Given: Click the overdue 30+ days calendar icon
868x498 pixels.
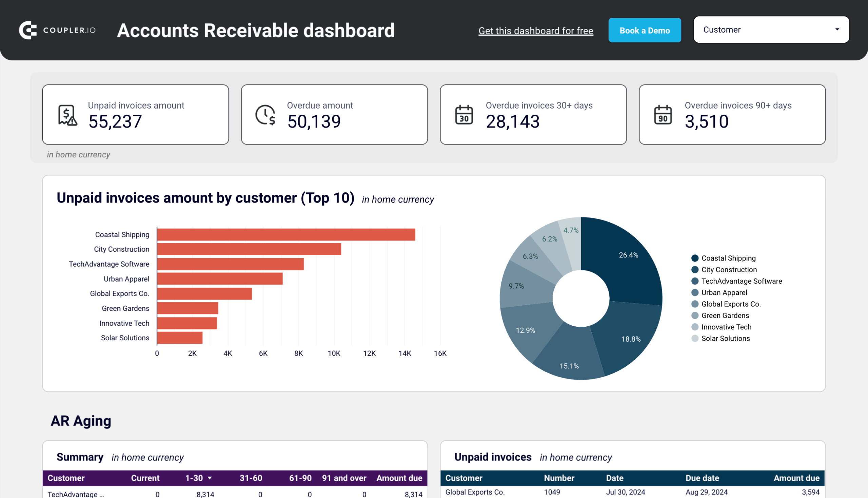Looking at the screenshot, I should pyautogui.click(x=465, y=116).
